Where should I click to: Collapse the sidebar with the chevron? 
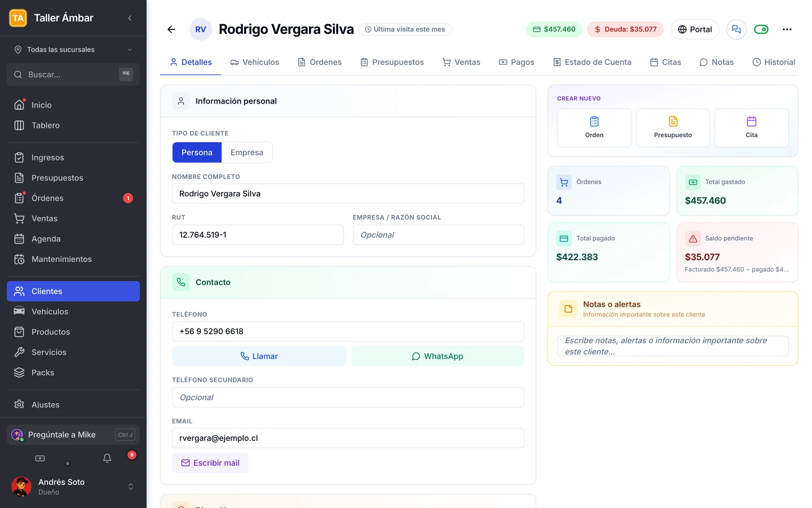point(130,18)
